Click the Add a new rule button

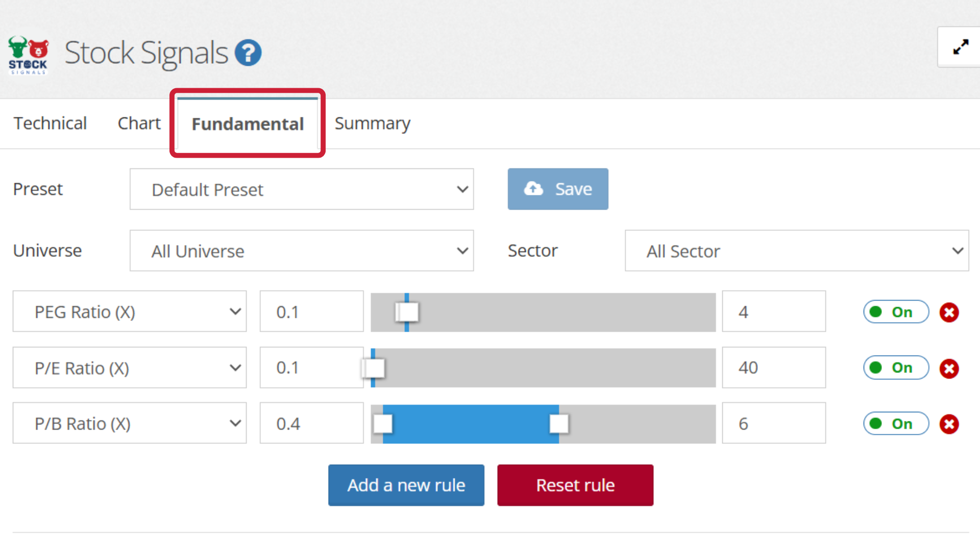(x=406, y=485)
